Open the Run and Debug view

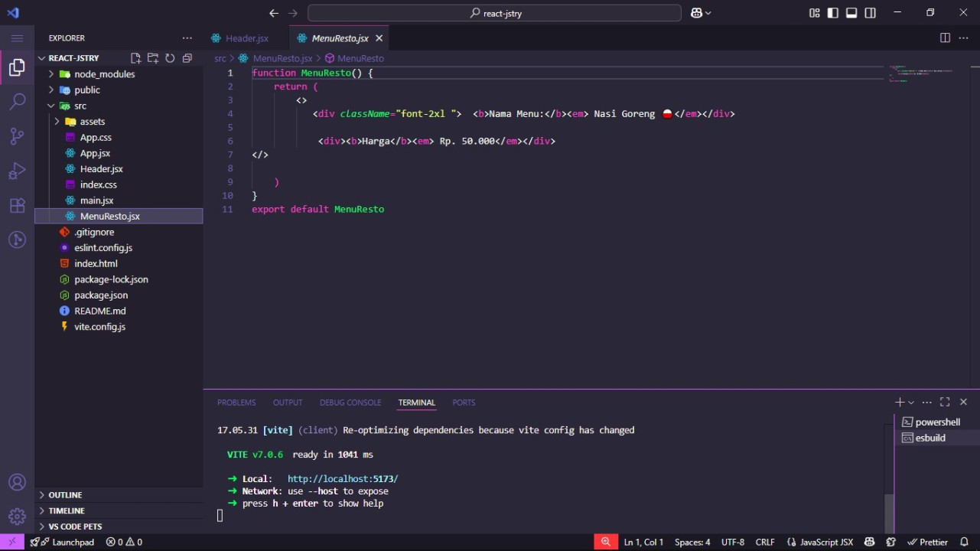(17, 171)
